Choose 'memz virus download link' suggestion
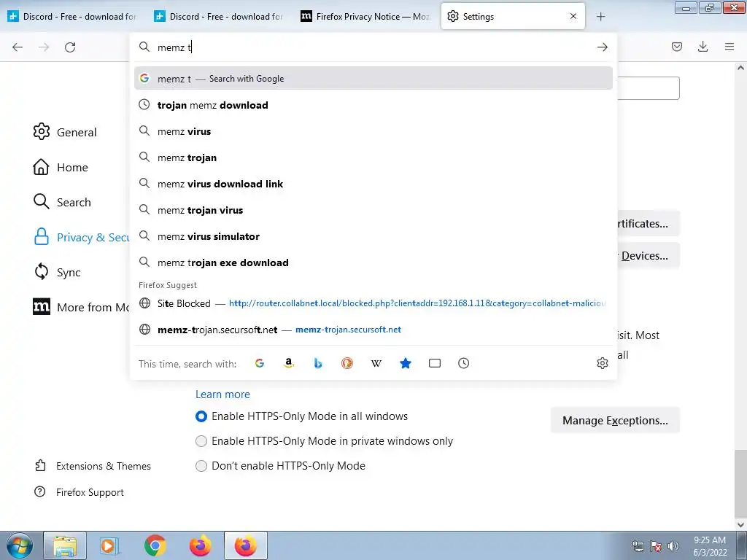747x560 pixels. pyautogui.click(x=373, y=183)
